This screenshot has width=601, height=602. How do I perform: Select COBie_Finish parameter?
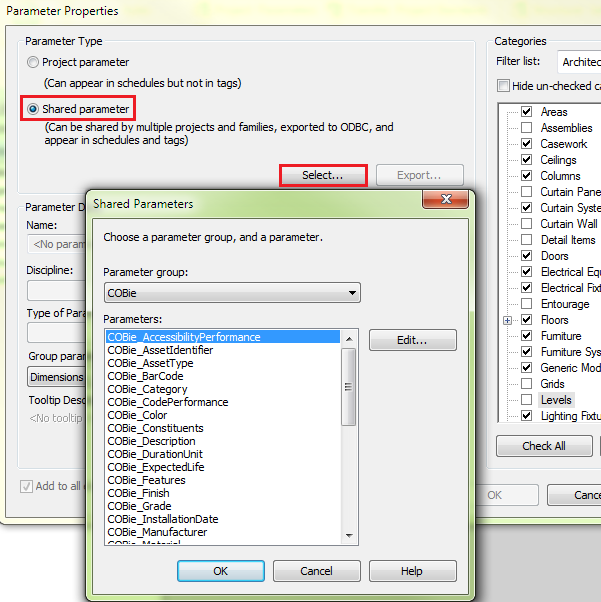tap(223, 493)
